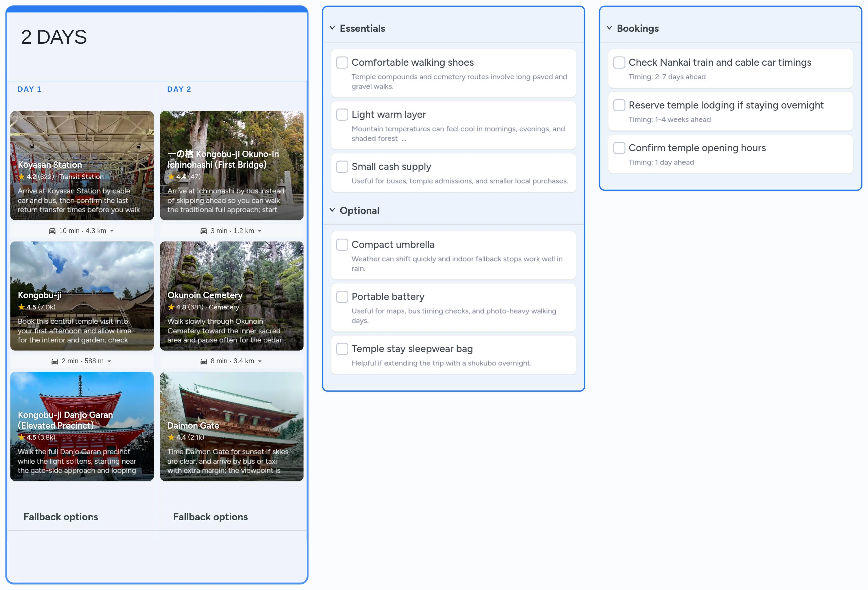Screen dimensions: 868x590
Task: Collapse the Essentials section
Action: [332, 28]
